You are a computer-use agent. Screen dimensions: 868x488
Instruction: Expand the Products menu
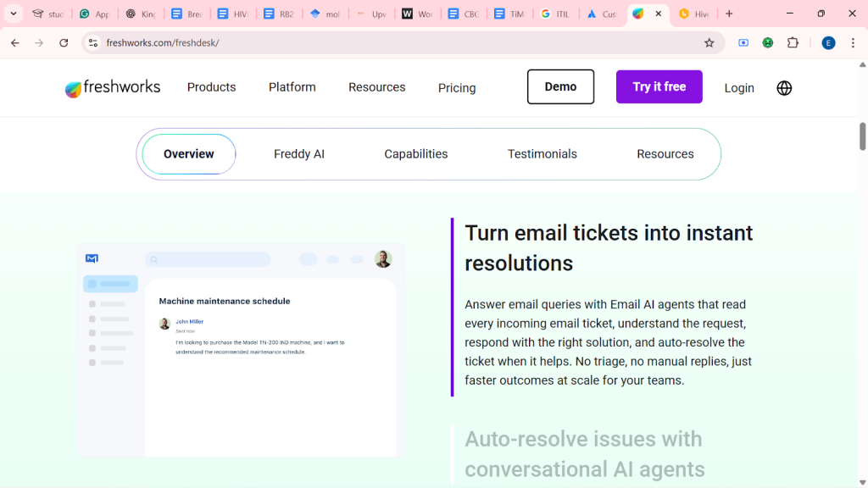(x=211, y=87)
